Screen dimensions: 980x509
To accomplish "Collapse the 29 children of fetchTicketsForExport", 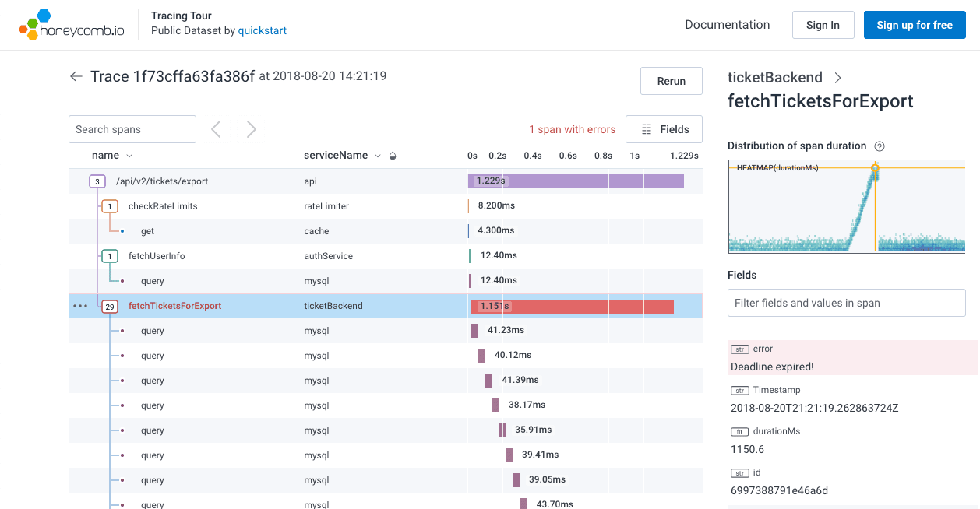I will coord(110,306).
